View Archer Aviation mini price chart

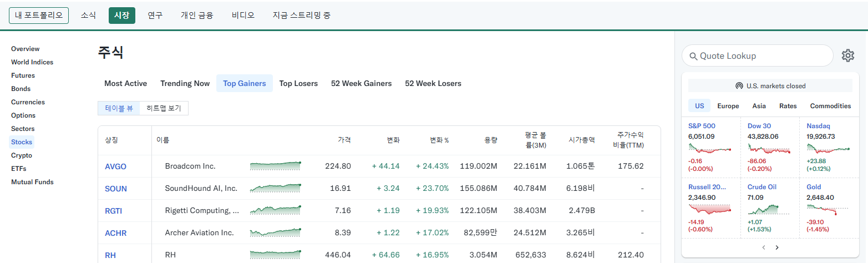pyautogui.click(x=276, y=232)
